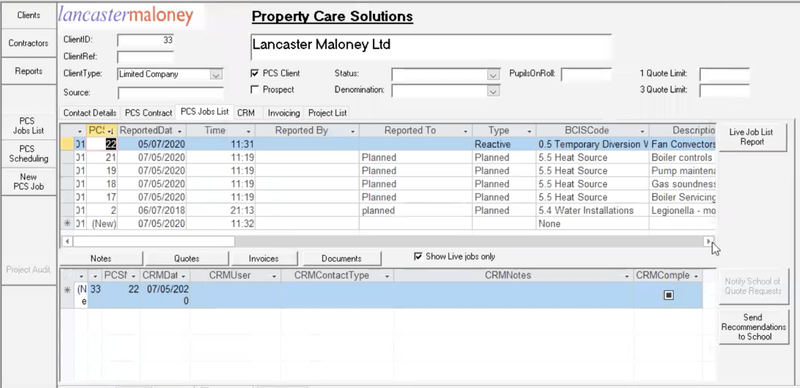Go to PCS Jobs List sidebar button

pos(29,126)
